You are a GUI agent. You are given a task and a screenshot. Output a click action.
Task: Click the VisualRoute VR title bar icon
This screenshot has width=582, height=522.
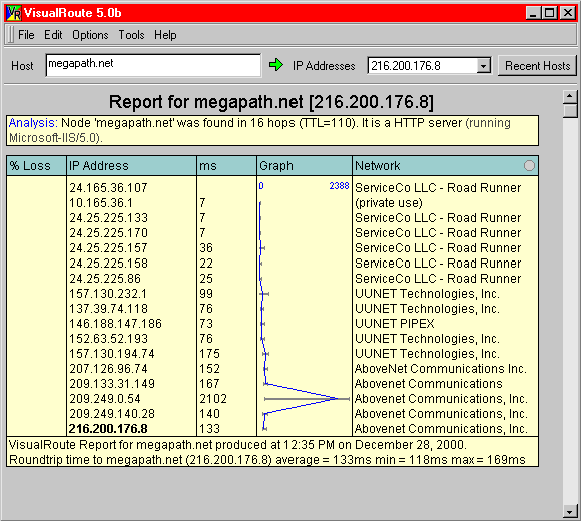(x=14, y=13)
